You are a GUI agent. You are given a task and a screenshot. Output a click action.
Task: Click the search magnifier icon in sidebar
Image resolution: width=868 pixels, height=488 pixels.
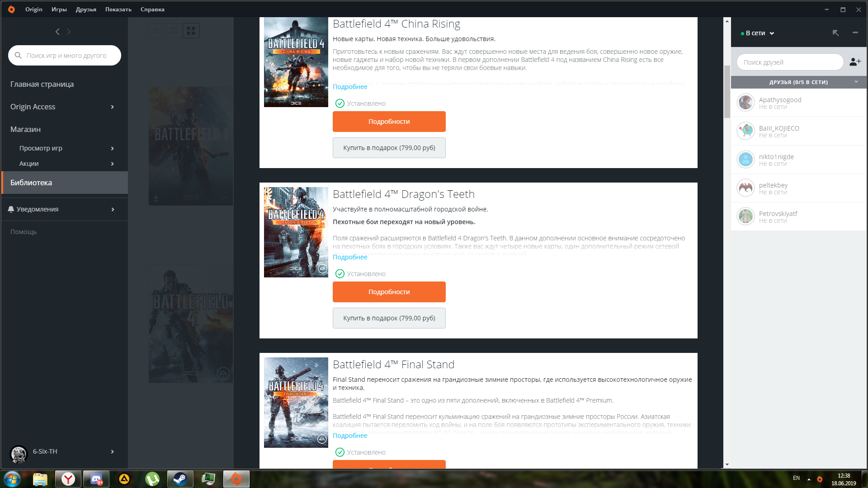click(x=18, y=55)
